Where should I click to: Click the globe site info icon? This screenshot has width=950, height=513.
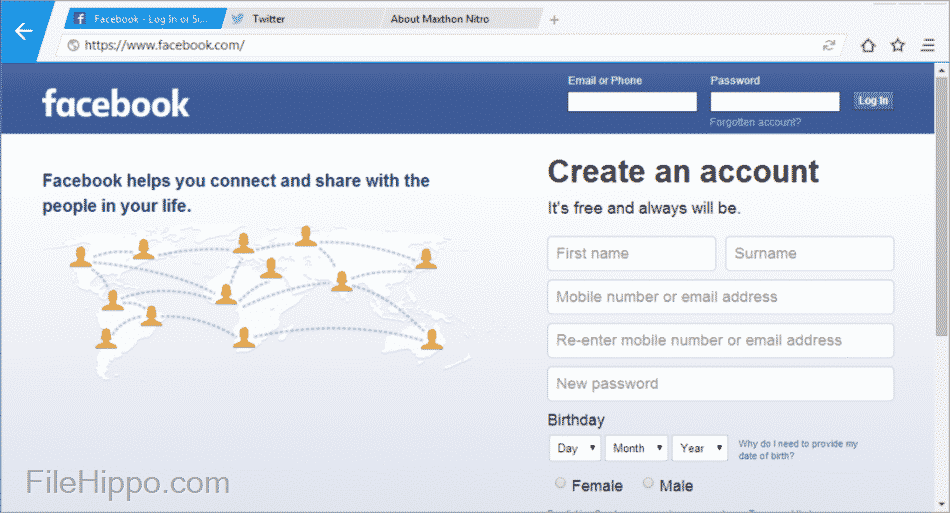[72, 45]
